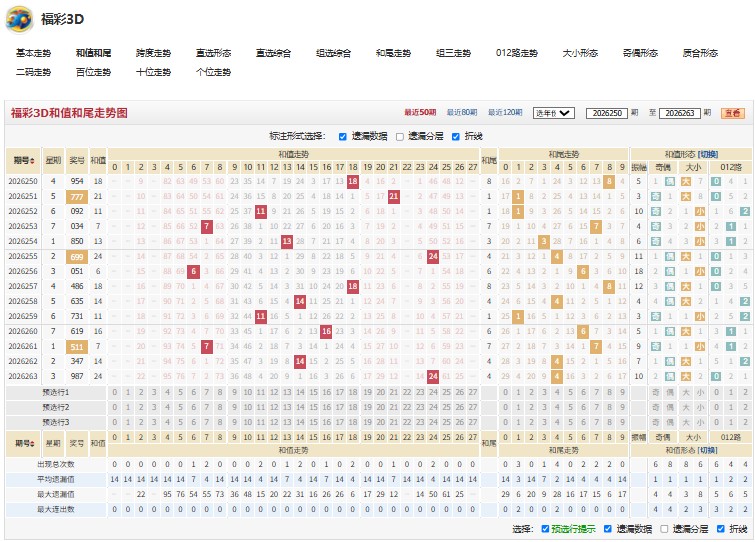Click the 最大遗漏值 statistics row label
The image size is (755, 542).
point(56,494)
